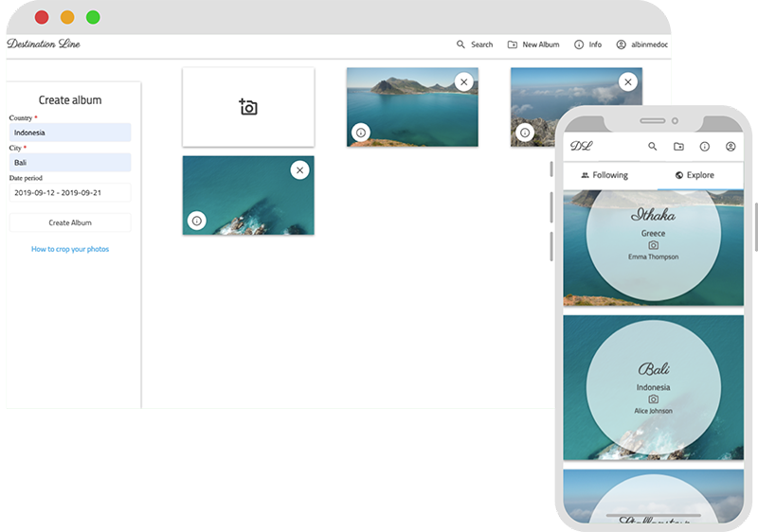The image size is (758, 532).
Task: Remove the coastal mountain bay photo
Action: (x=463, y=82)
